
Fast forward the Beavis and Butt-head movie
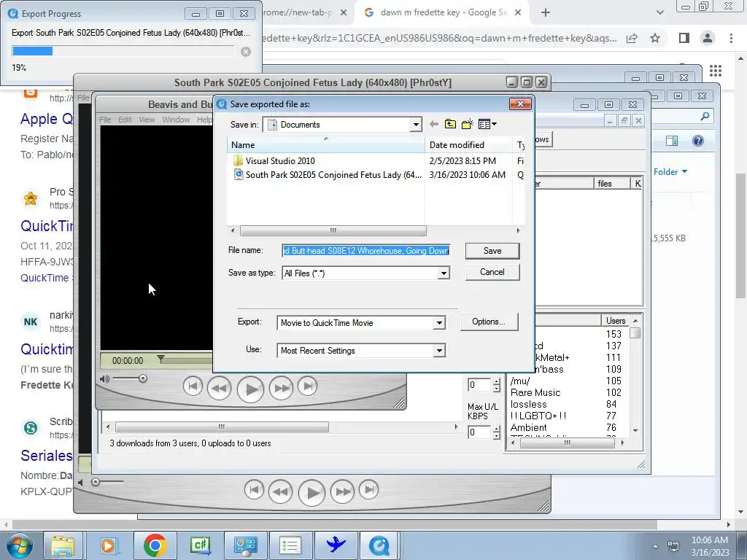[281, 388]
